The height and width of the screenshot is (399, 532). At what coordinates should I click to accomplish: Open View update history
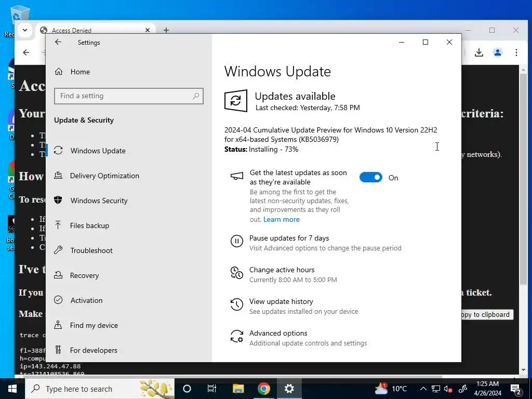point(281,302)
